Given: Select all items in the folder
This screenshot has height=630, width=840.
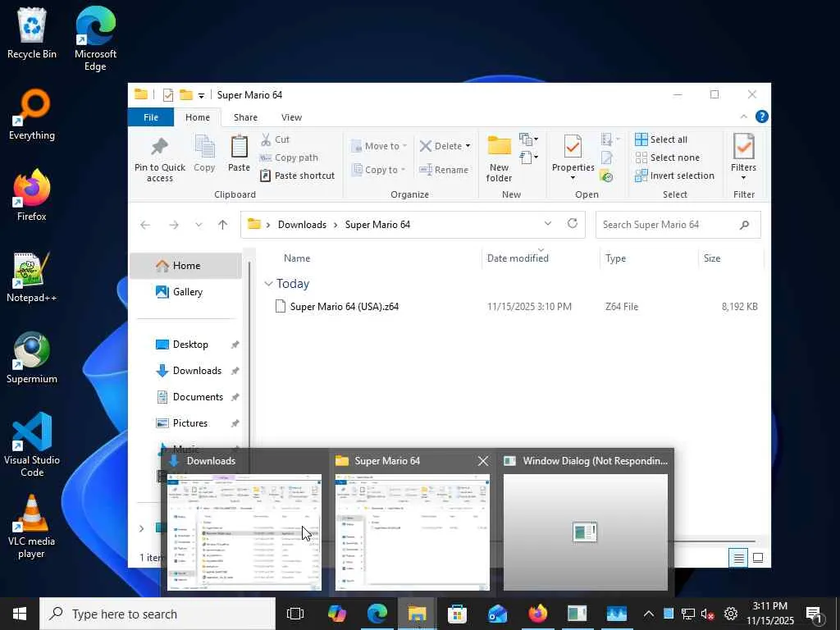Looking at the screenshot, I should [662, 139].
